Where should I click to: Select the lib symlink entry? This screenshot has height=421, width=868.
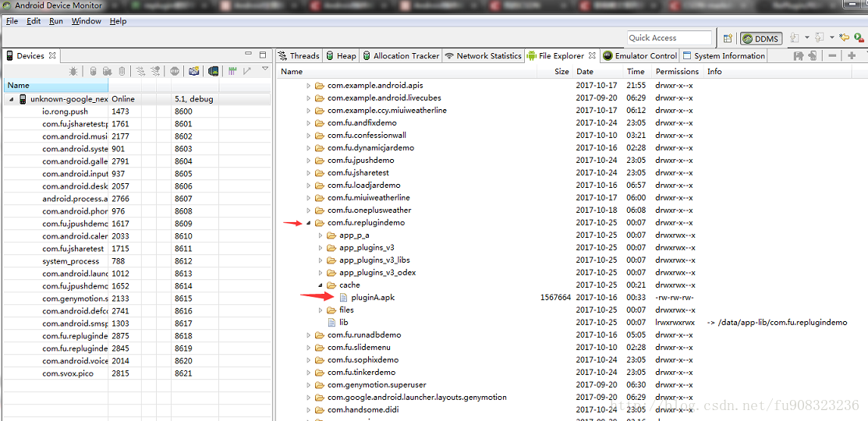pos(344,322)
